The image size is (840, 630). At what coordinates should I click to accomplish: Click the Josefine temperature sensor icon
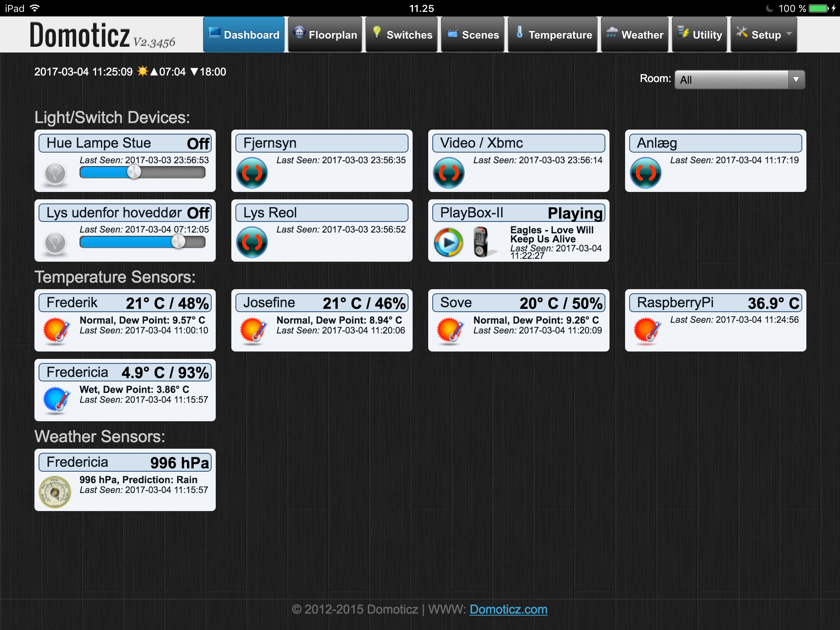(x=253, y=330)
